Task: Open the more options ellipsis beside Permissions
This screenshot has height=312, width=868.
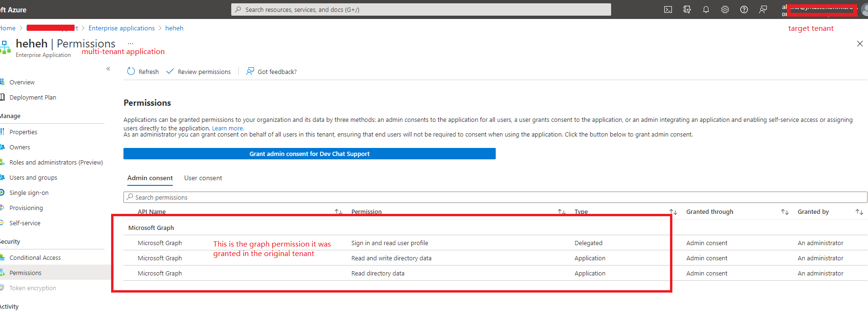Action: (x=131, y=43)
